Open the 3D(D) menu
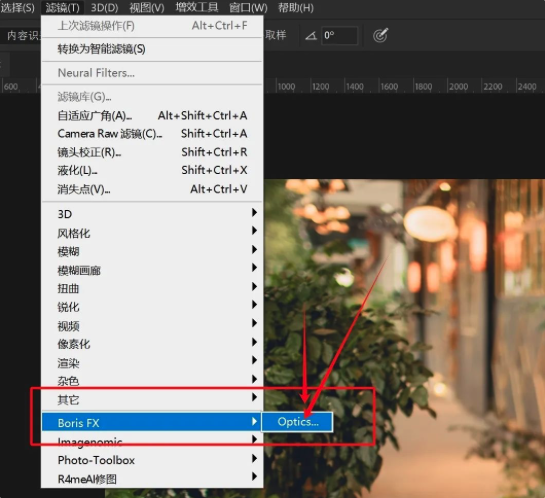545x498 pixels. (104, 8)
